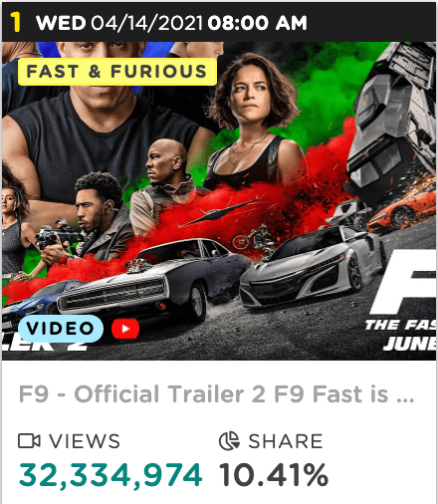438x504 pixels.
Task: Click the silver sports car in the poster
Action: tap(312, 266)
